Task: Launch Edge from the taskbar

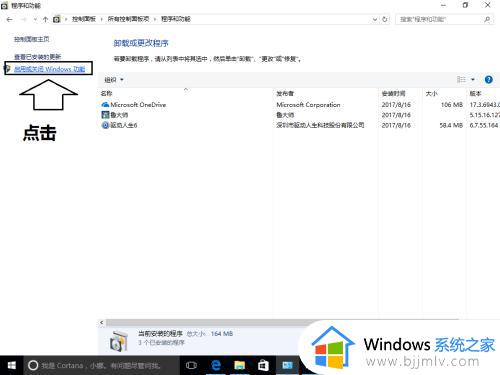Action: (216, 366)
